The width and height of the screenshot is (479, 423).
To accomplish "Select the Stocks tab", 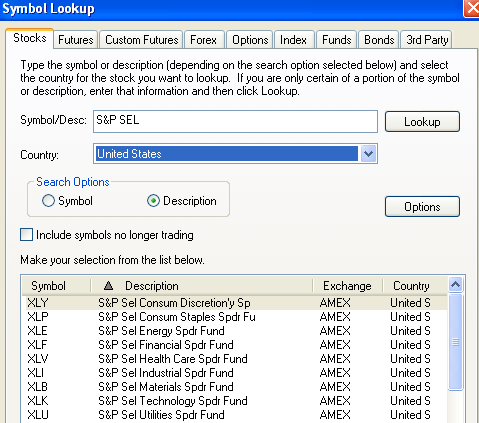I will click(x=30, y=39).
